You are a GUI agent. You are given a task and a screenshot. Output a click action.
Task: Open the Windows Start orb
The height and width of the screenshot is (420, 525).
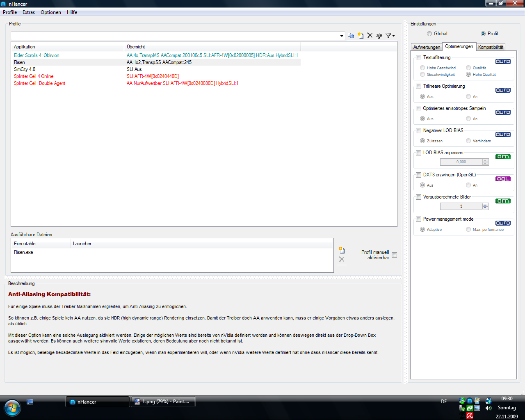point(12,408)
